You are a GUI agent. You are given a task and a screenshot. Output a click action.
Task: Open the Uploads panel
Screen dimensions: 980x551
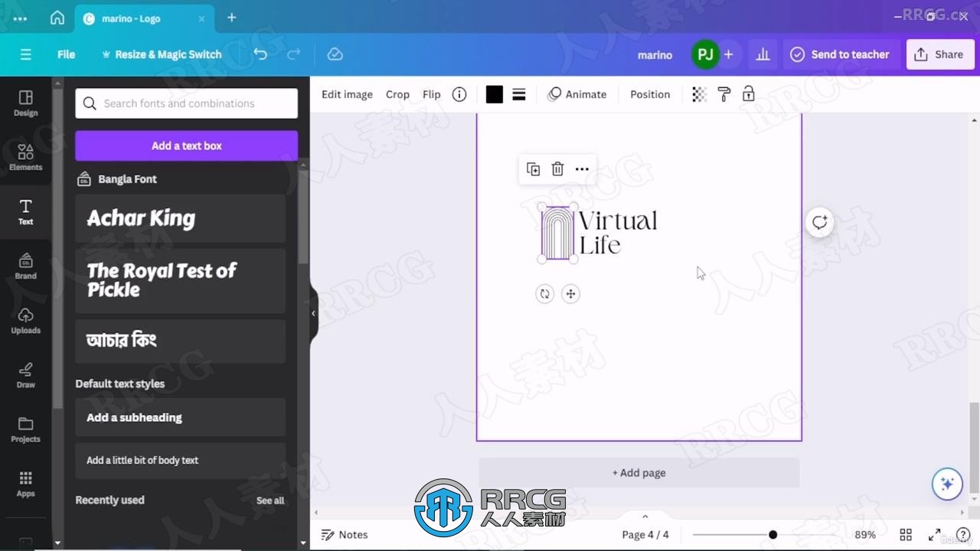click(x=25, y=321)
